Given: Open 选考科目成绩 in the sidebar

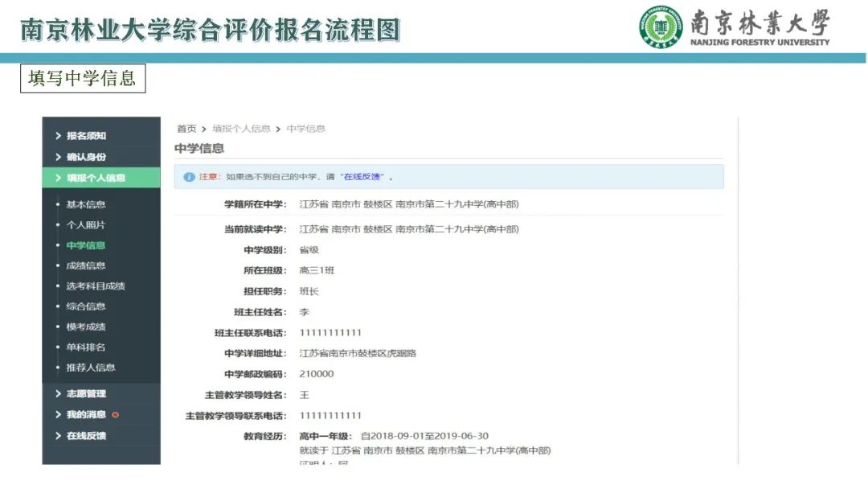Looking at the screenshot, I should click(x=96, y=286).
